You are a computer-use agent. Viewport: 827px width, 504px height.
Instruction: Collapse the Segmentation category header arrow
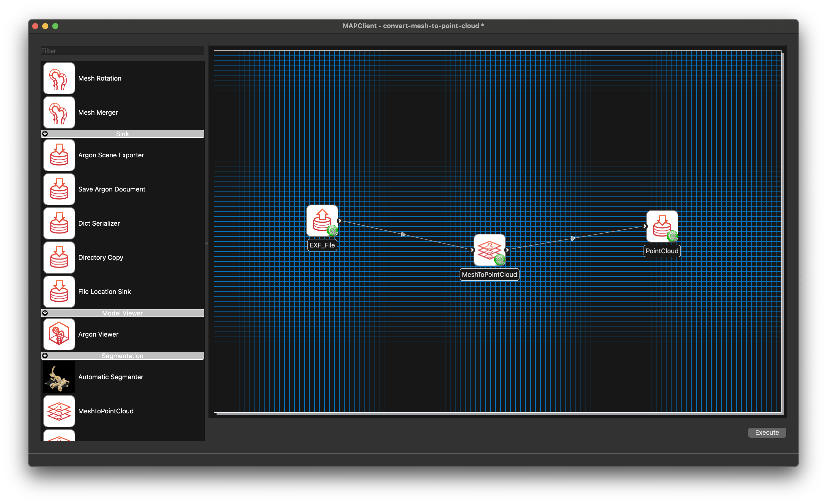pos(45,355)
